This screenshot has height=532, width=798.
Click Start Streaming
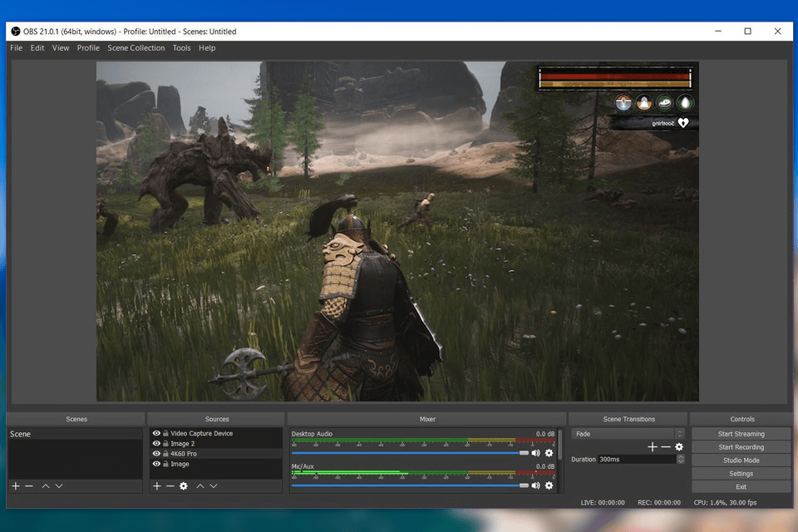(741, 433)
